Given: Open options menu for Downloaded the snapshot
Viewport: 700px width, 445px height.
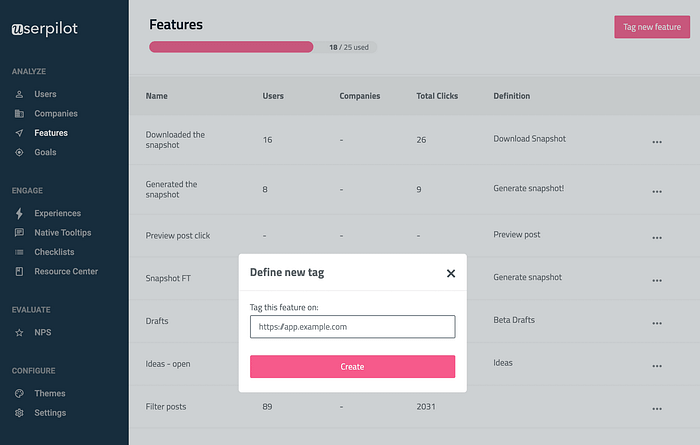Looking at the screenshot, I should click(x=657, y=142).
